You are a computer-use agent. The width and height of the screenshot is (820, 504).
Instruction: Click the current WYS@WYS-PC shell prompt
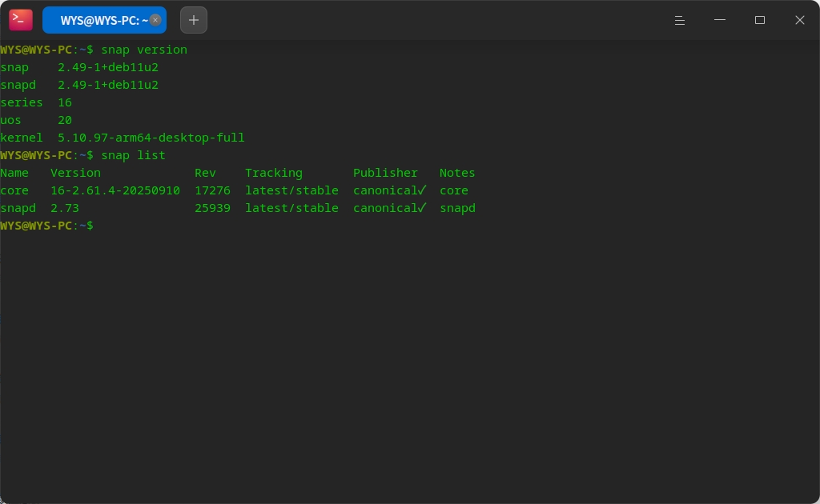tap(46, 226)
